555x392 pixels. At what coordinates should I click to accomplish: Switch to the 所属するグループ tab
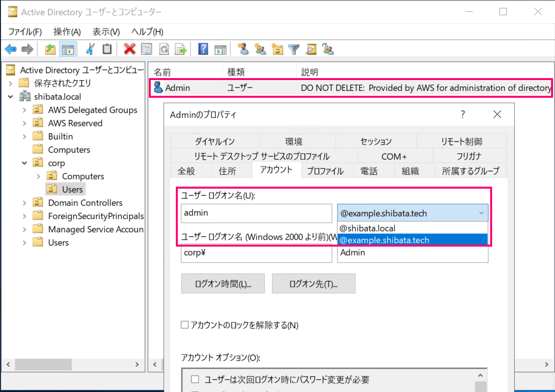pyautogui.click(x=471, y=171)
